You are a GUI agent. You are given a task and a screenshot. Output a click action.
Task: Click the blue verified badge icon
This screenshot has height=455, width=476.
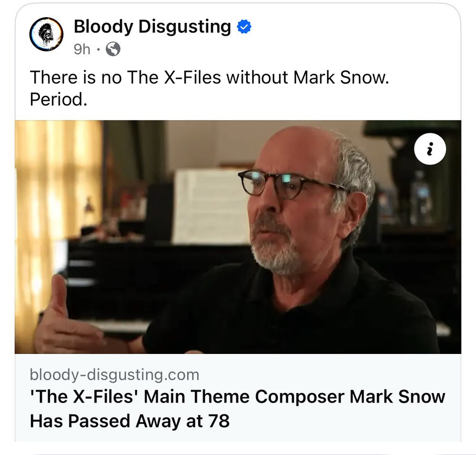244,27
